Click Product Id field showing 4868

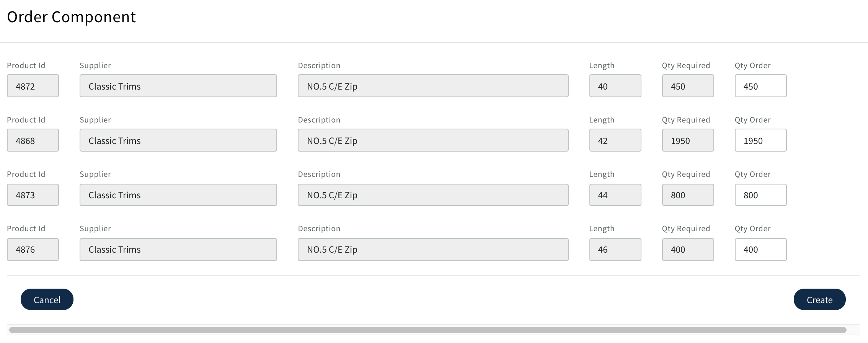point(33,140)
